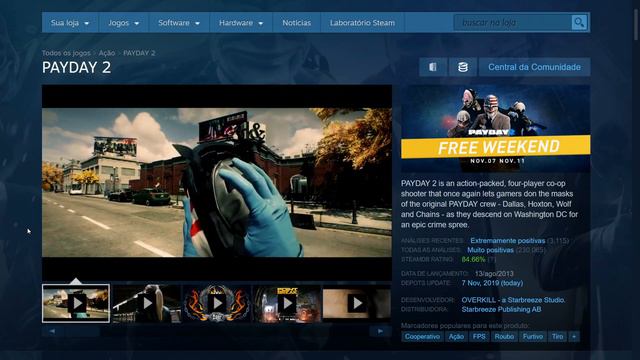
Task: Play the second trailer thumbnail
Action: (x=147, y=303)
